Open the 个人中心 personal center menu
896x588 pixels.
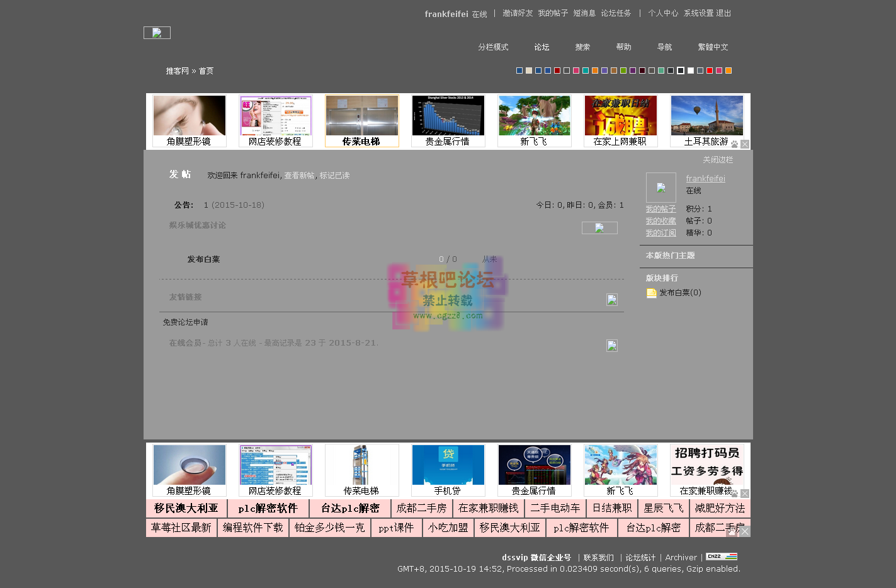click(663, 13)
